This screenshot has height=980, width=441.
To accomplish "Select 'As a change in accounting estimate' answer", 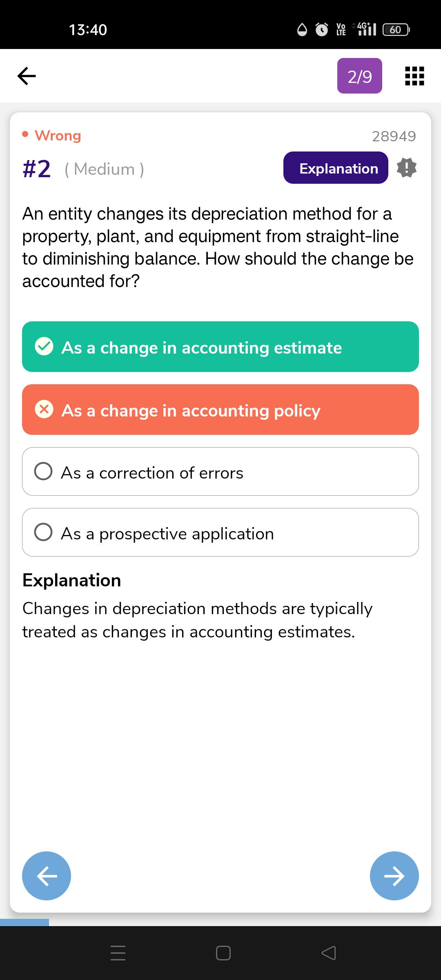I will pos(220,347).
